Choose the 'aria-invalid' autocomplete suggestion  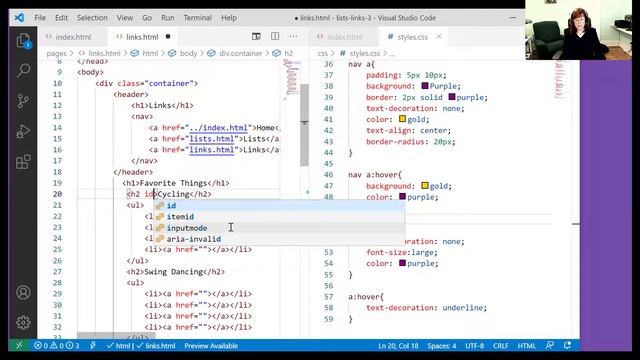(279, 239)
